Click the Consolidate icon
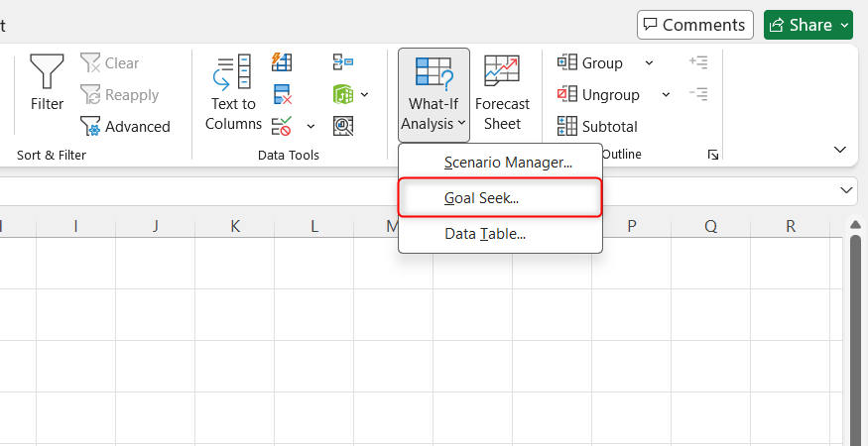868x446 pixels. pyautogui.click(x=343, y=62)
